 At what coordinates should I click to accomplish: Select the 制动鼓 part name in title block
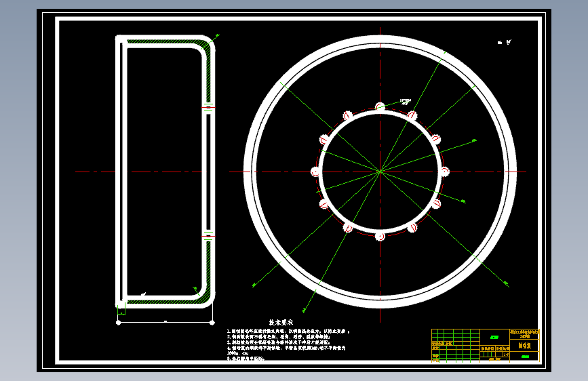click(525, 345)
